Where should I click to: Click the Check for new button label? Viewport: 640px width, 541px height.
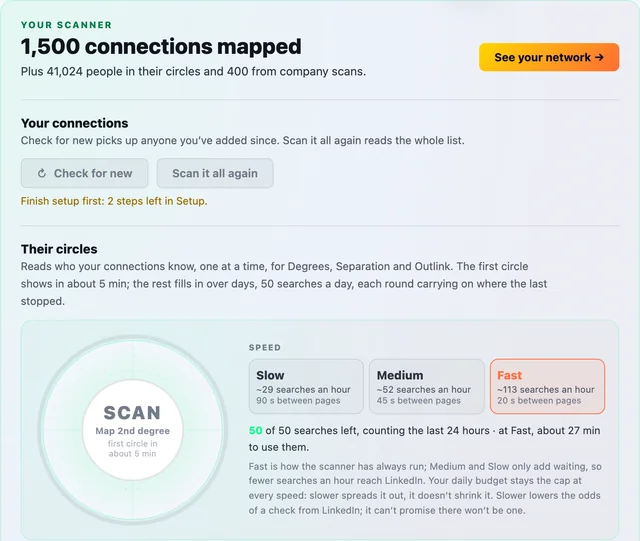(x=93, y=174)
